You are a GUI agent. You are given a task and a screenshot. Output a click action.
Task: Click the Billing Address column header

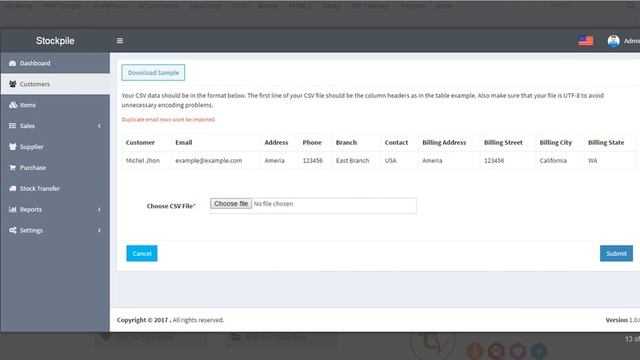click(x=444, y=142)
